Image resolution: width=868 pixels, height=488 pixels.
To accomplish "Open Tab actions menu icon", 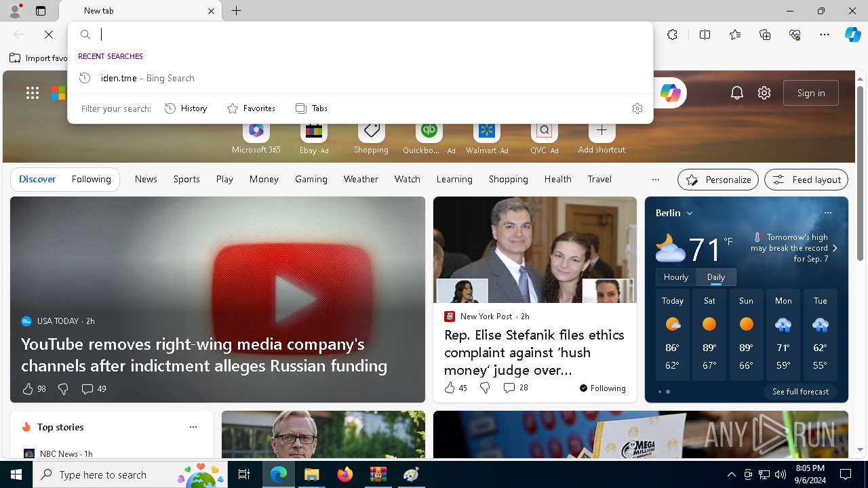I will pyautogui.click(x=41, y=11).
